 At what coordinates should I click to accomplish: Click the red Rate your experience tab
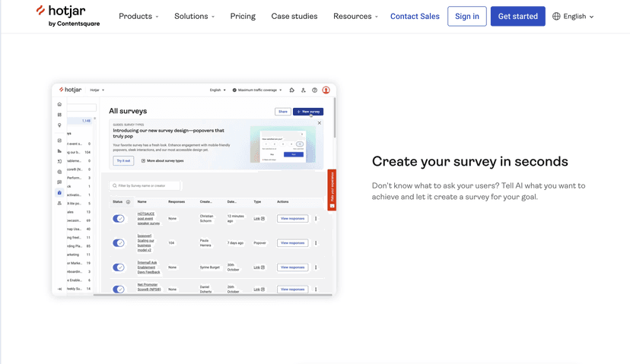[332, 190]
